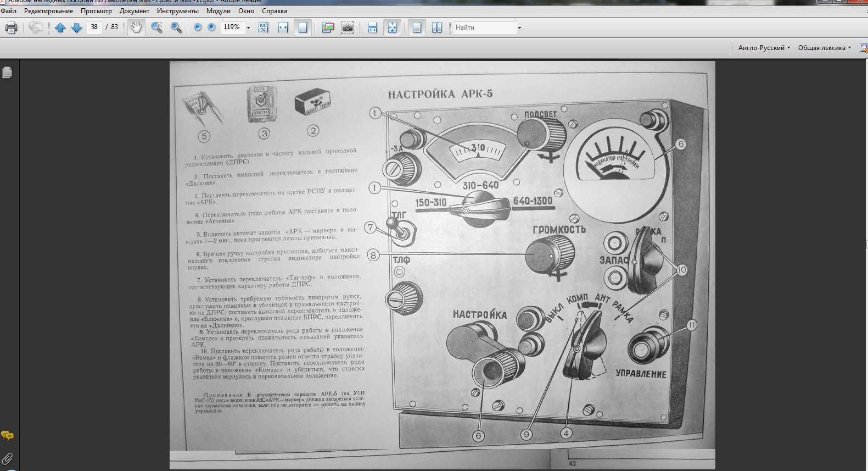Click the zoom in plus button

(x=211, y=27)
